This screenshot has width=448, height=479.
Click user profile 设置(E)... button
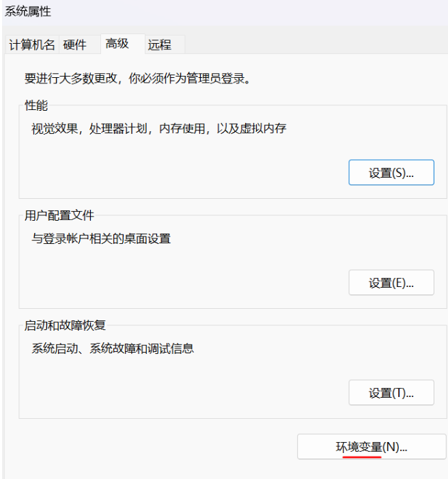tap(391, 283)
